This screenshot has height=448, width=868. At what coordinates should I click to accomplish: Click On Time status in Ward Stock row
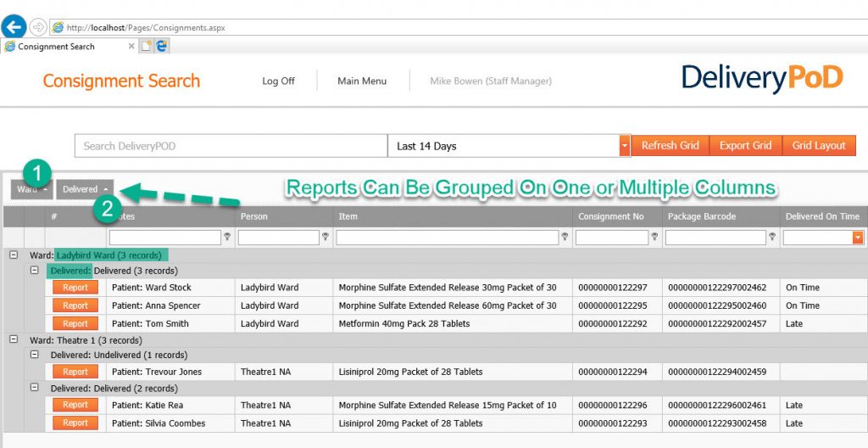pos(803,287)
